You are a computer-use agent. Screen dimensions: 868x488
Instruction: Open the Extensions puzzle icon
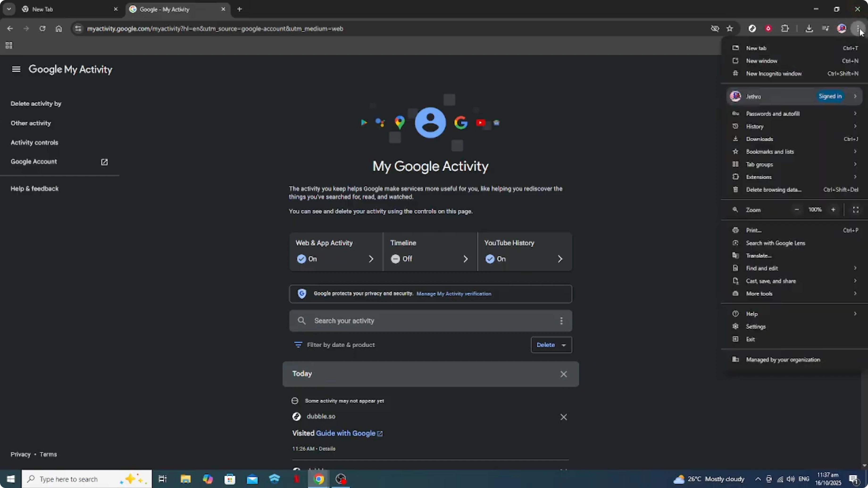point(785,29)
